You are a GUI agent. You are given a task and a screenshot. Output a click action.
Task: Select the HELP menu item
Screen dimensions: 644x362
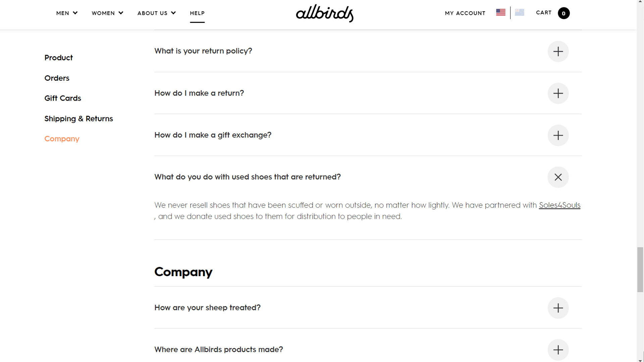point(197,13)
